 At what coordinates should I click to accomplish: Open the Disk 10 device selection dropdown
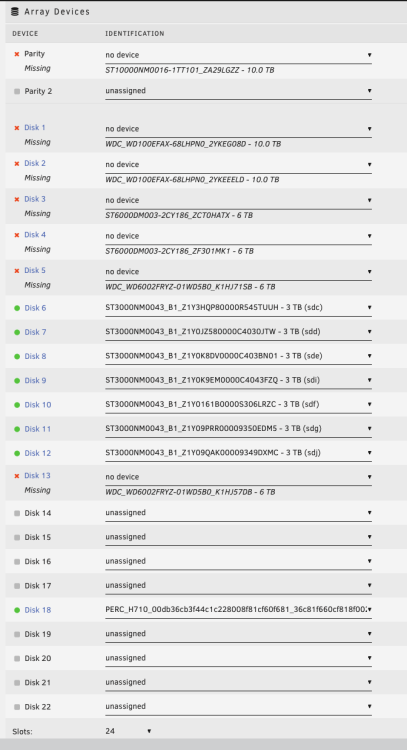[x=239, y=405]
